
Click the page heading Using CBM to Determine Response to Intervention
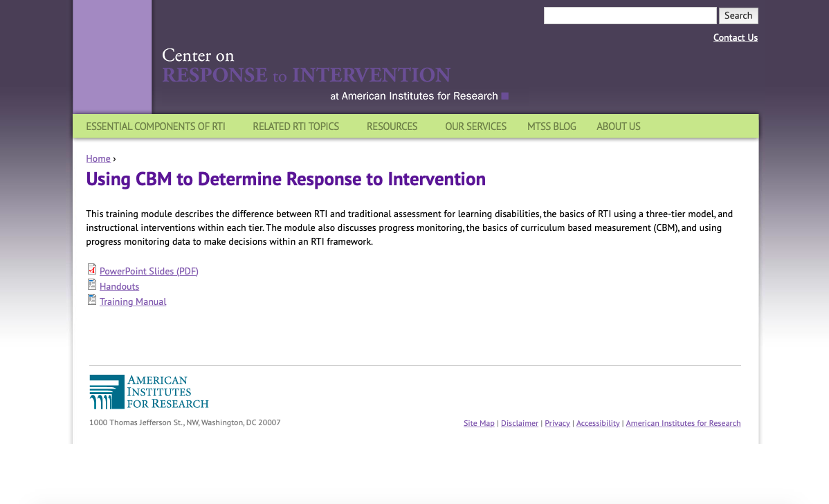(286, 179)
